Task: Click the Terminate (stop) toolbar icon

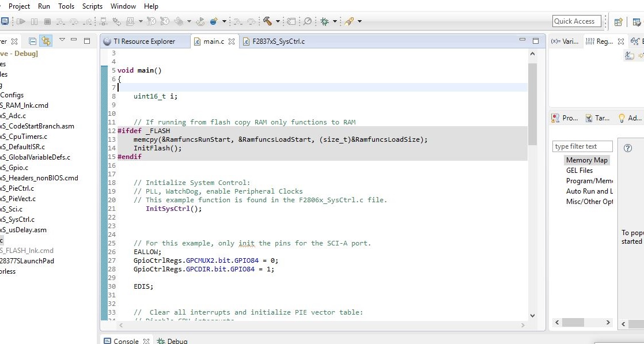Action: [48, 21]
